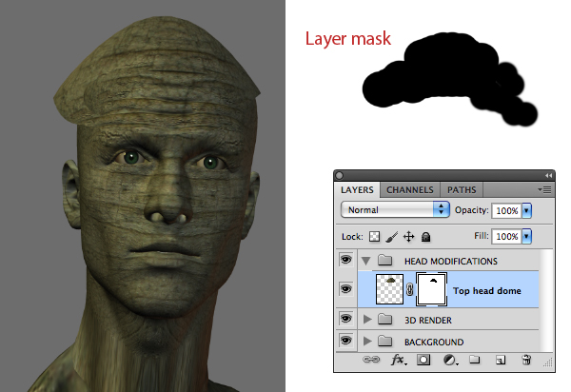Image resolution: width=571 pixels, height=392 pixels.
Task: Click the HEAD MODIFICATIONS folder icon
Action: (384, 261)
